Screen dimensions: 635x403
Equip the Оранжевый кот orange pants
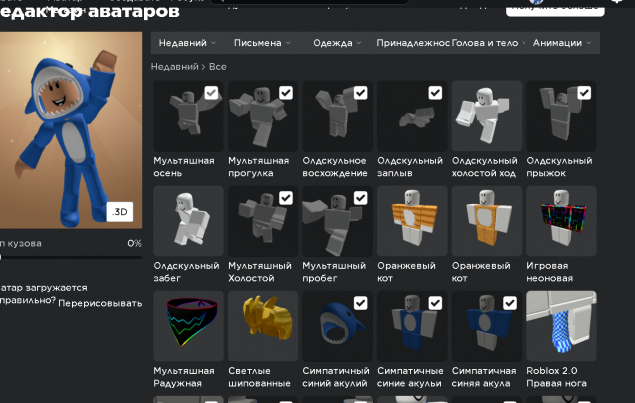(x=486, y=221)
